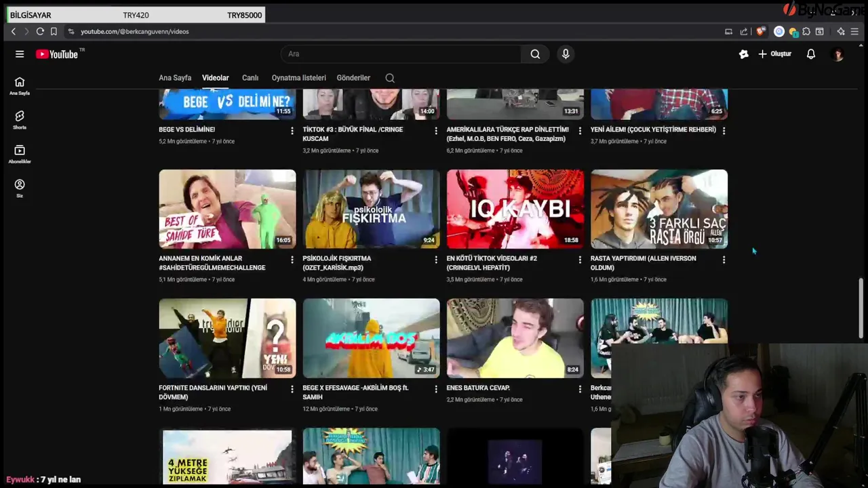Open options menu for TİKTOK #3 BÜYÜK FİNAL
This screenshot has width=868, height=488.
tap(436, 130)
